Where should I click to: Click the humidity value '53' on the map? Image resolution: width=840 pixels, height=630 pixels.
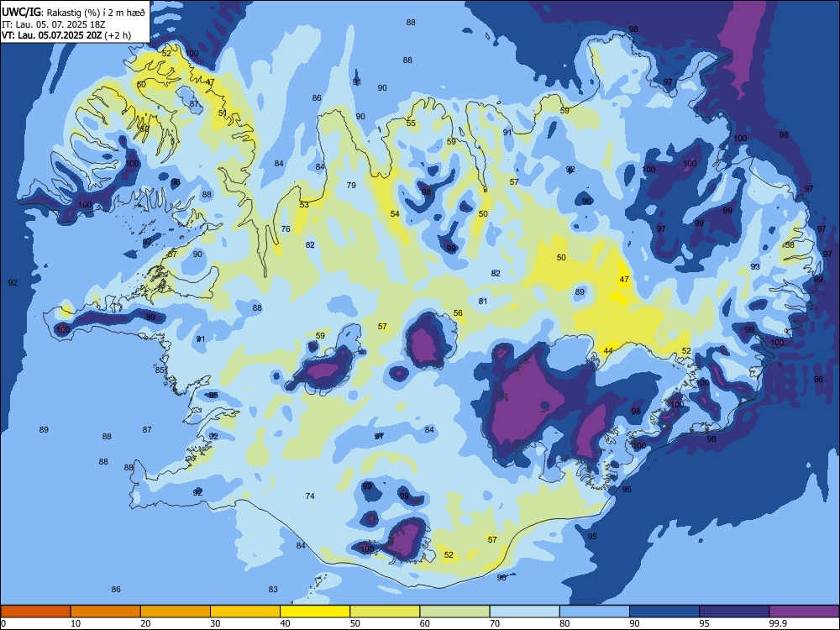click(304, 205)
